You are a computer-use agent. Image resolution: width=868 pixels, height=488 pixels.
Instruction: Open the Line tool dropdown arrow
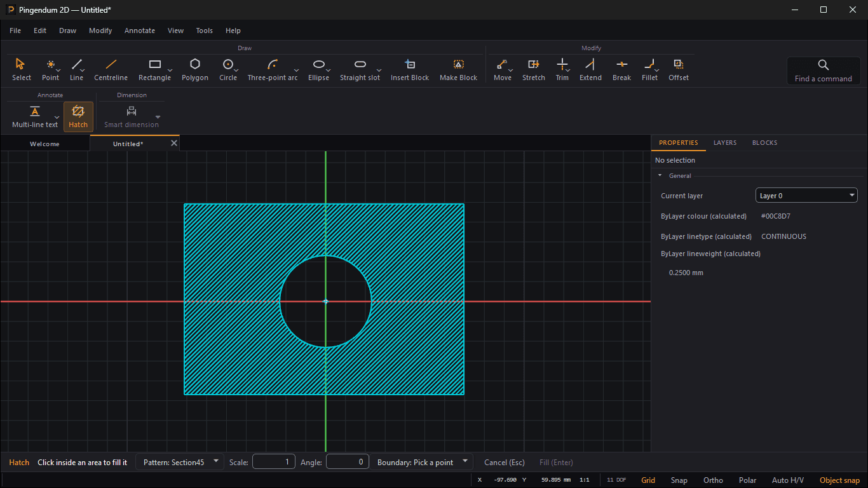[83, 70]
